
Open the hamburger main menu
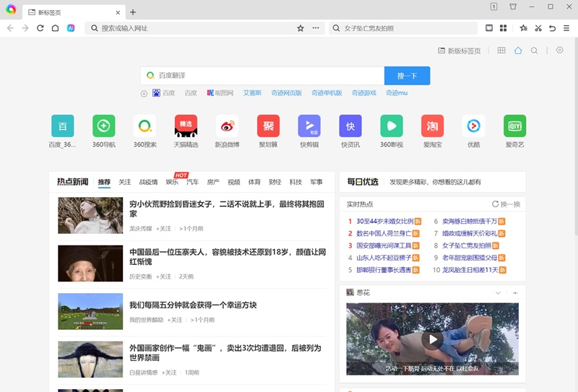566,28
